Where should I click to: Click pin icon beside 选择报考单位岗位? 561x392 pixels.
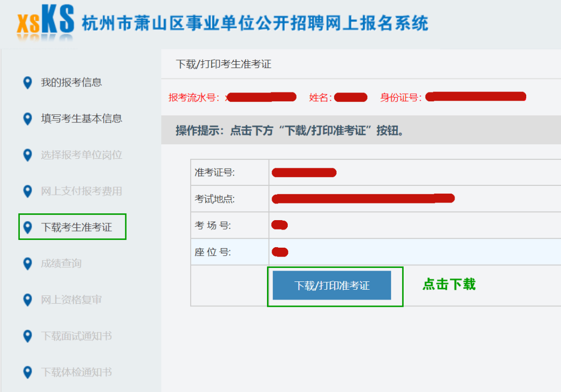[28, 155]
